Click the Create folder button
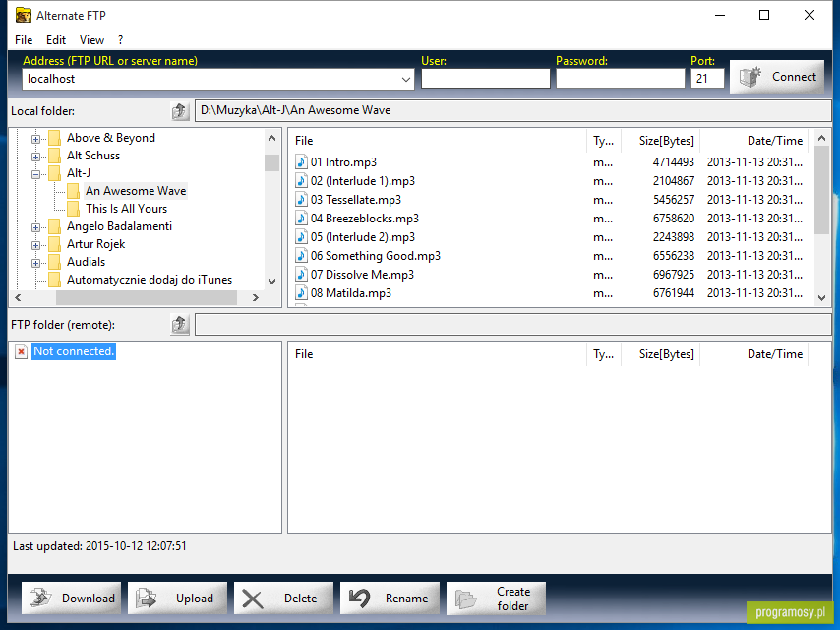Viewport: 840px width, 630px height. coord(496,598)
